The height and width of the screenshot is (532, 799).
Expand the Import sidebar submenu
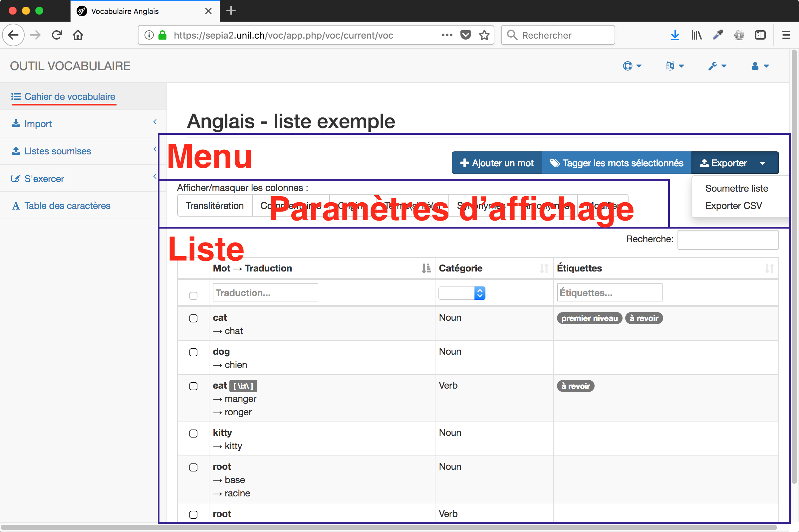pos(38,124)
